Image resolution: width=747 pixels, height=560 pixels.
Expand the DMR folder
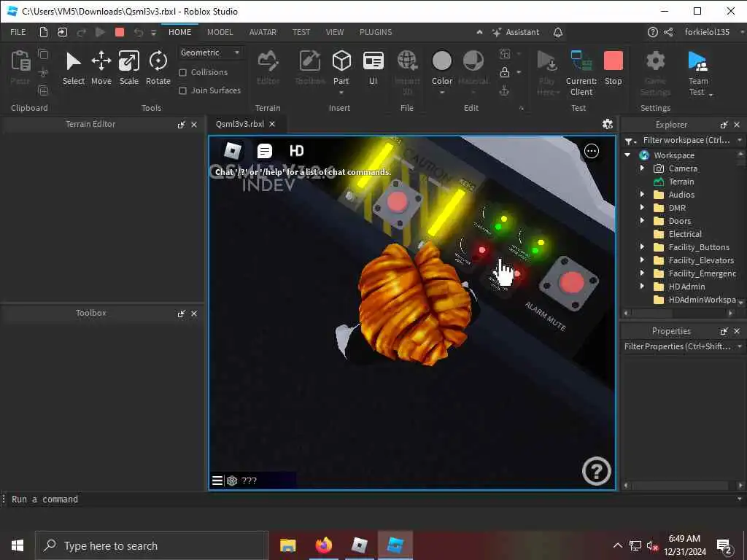tap(642, 208)
